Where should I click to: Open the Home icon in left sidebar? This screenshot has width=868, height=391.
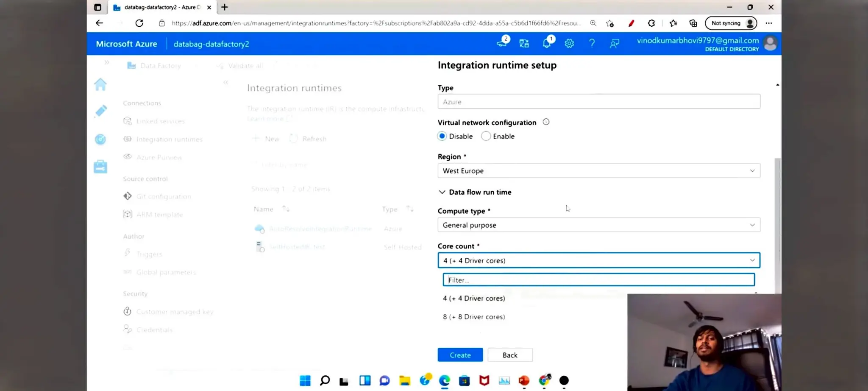click(x=100, y=84)
